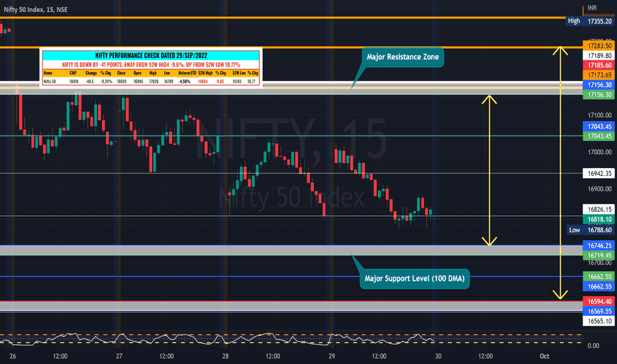
Task: Click the orange 17173.65 price label
Action: [x=598, y=75]
